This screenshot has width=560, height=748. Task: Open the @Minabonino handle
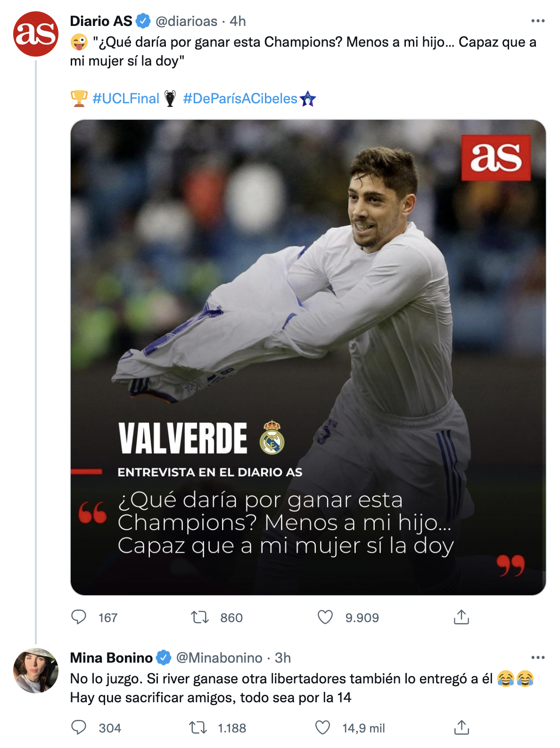(219, 657)
